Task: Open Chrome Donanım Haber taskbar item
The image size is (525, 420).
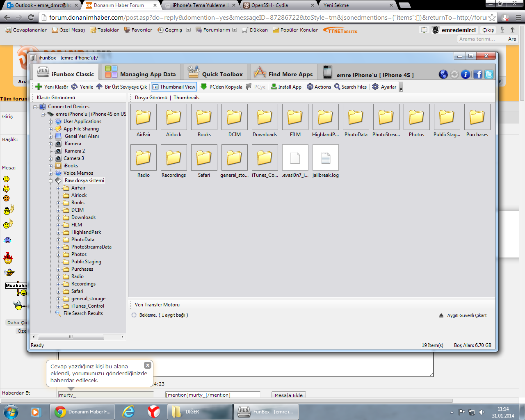Action: click(82, 411)
